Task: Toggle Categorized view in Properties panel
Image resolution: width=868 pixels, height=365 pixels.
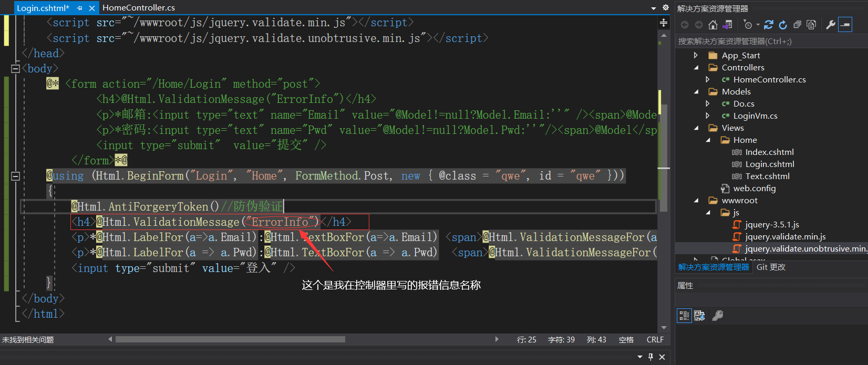Action: (684, 316)
